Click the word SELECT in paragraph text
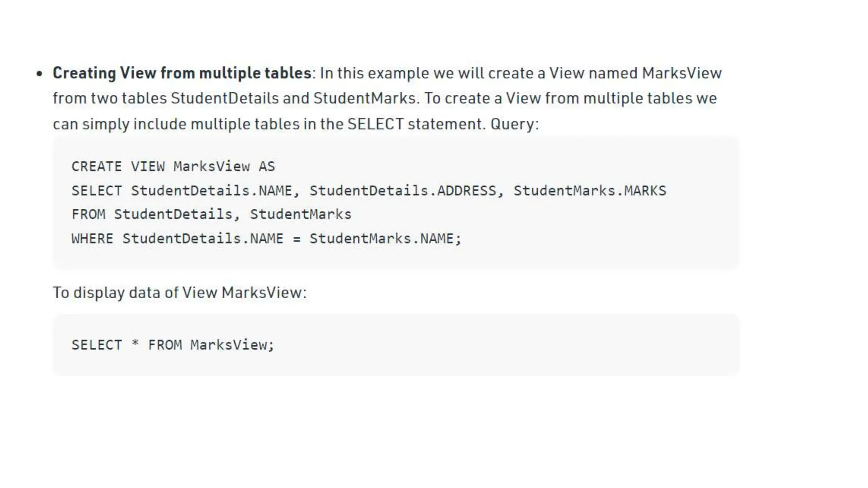 tap(376, 124)
